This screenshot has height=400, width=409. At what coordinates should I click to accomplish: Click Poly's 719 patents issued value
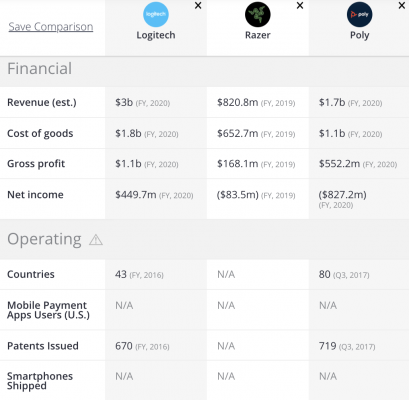(x=327, y=346)
